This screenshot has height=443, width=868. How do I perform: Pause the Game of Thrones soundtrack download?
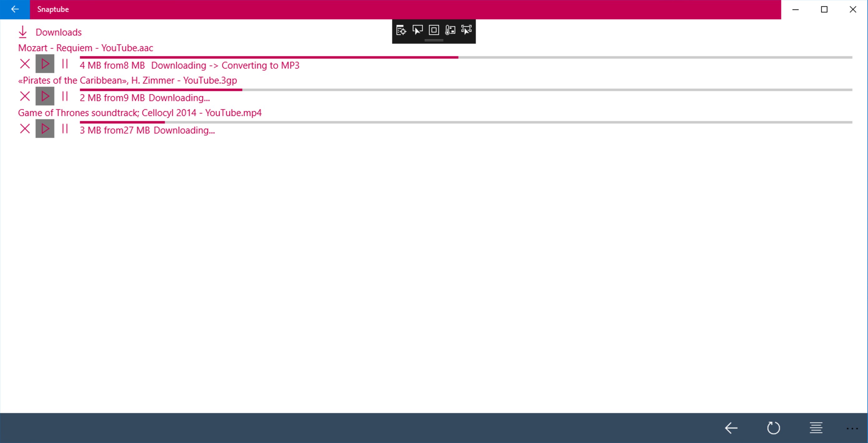point(65,129)
